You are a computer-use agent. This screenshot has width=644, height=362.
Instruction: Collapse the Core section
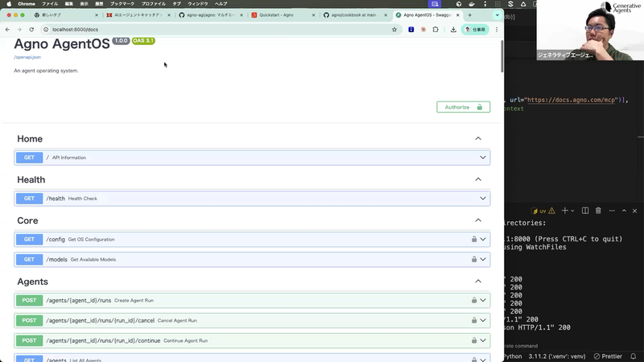478,220
